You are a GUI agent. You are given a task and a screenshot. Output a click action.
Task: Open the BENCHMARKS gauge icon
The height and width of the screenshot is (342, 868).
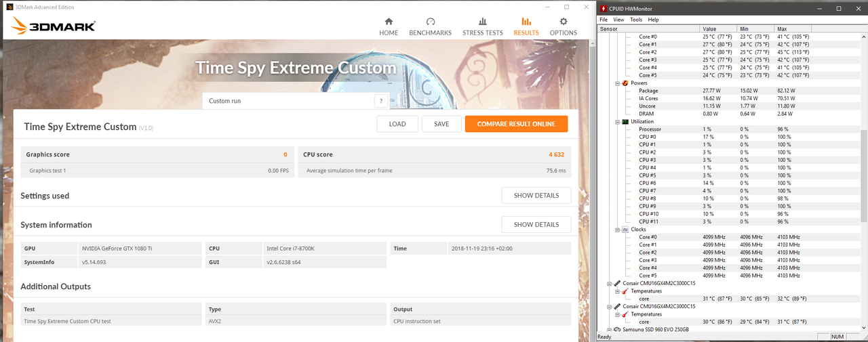pos(430,21)
